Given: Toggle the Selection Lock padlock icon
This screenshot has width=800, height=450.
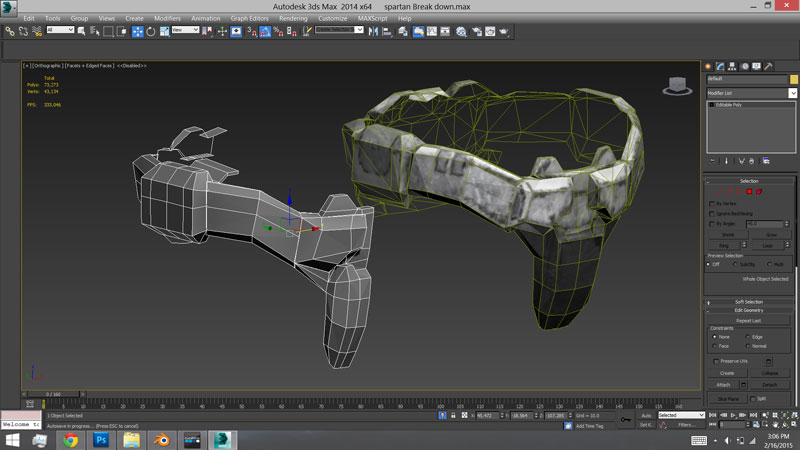Looking at the screenshot, I should [x=453, y=416].
